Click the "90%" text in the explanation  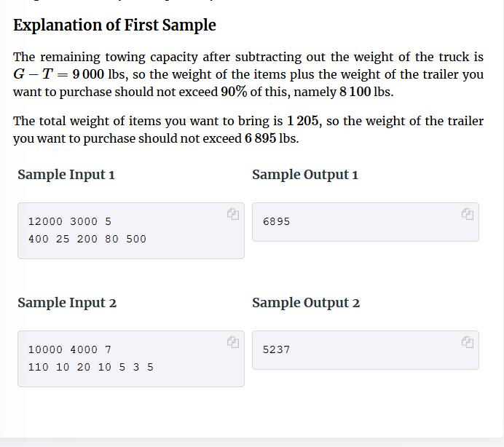click(x=234, y=92)
